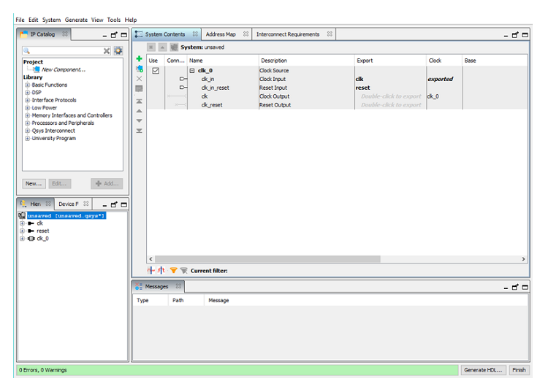Screen dimensions: 548x392
Task: Expand the clk node in Hierarchy
Action: tap(22, 223)
